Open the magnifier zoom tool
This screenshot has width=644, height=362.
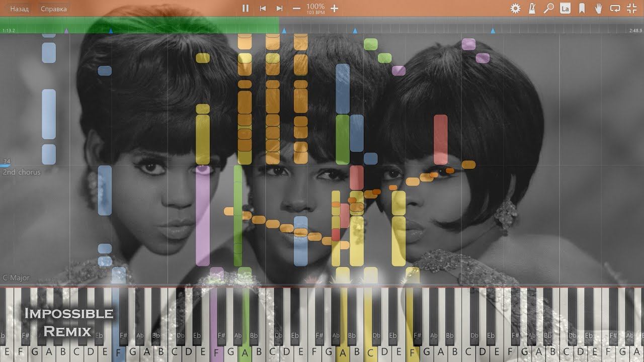(x=549, y=8)
